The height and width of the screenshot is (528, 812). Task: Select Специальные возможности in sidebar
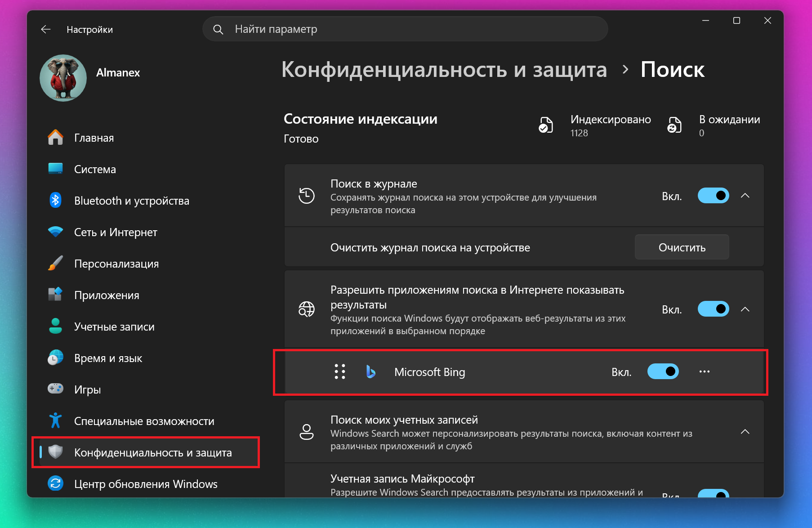146,421
